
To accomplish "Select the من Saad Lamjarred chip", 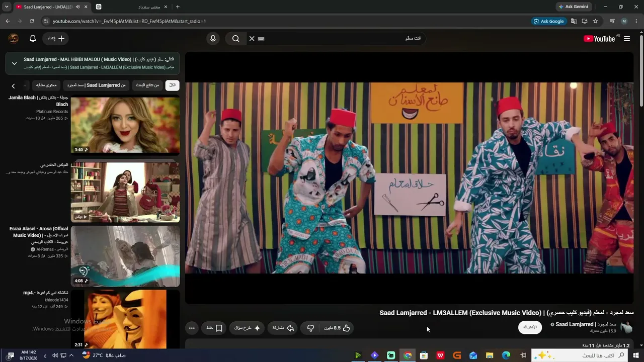I will tap(96, 85).
